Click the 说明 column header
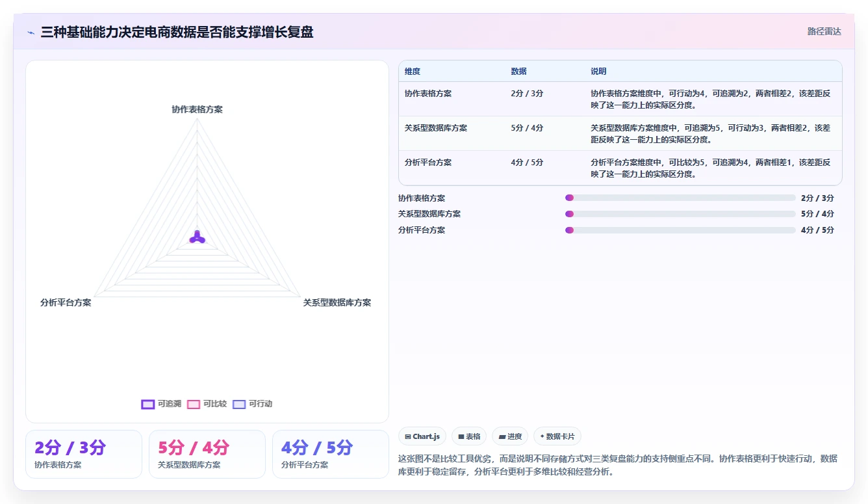Viewport: 868px width, 504px height. tap(598, 72)
